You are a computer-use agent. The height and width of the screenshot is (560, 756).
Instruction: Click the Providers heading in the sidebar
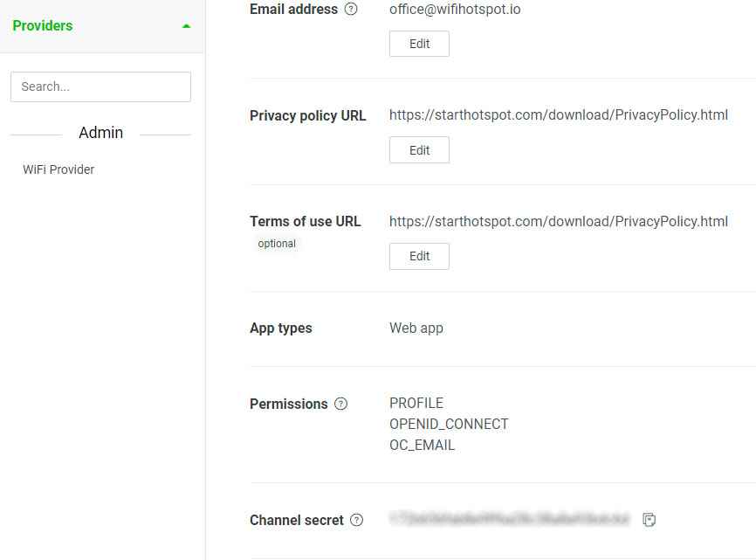click(43, 25)
